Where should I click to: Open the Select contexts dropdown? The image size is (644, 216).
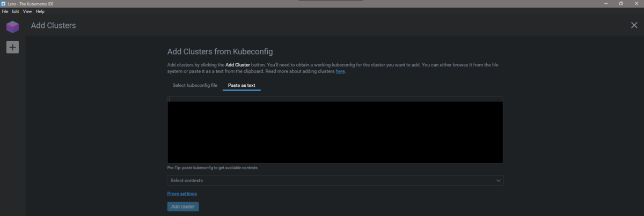point(335,181)
